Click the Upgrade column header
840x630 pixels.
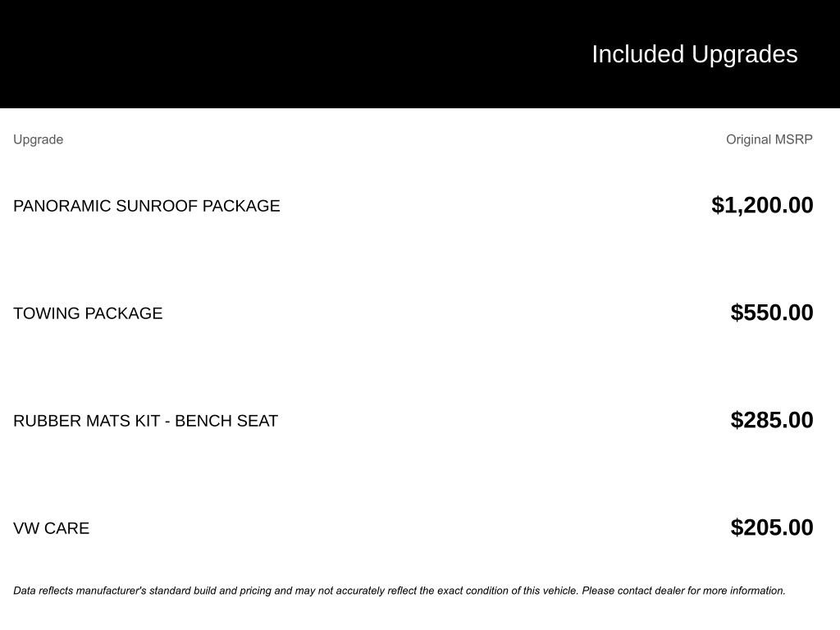[38, 139]
